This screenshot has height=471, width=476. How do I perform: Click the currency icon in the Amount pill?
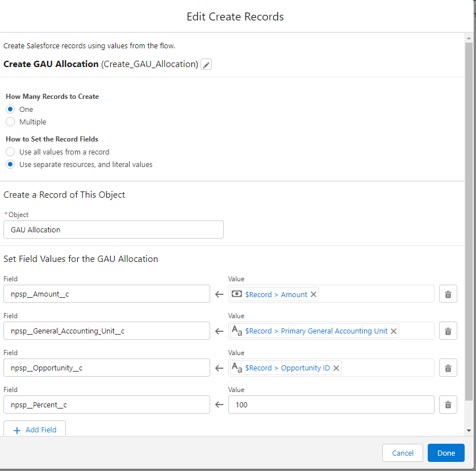point(237,294)
